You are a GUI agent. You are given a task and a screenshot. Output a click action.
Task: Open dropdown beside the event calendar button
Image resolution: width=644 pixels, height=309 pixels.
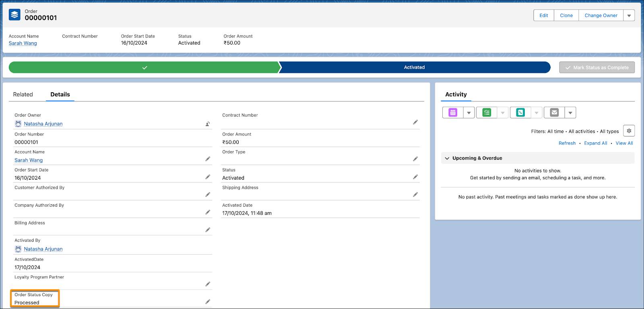(469, 112)
